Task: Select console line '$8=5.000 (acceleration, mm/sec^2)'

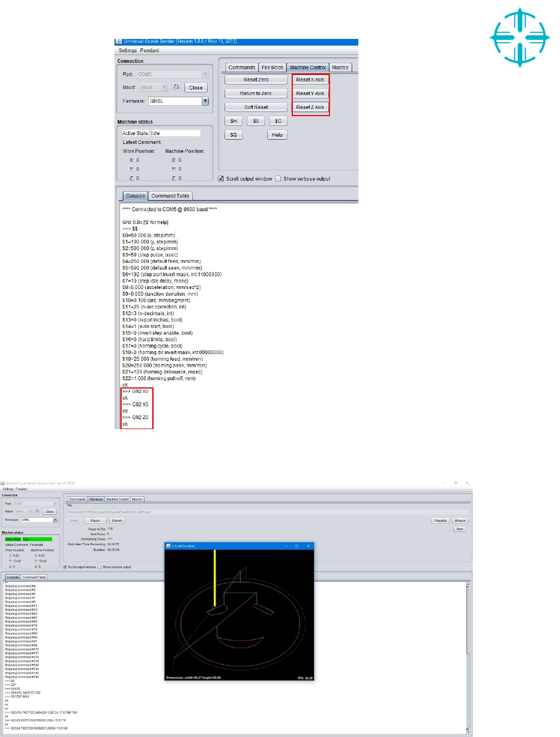Action: (161, 287)
